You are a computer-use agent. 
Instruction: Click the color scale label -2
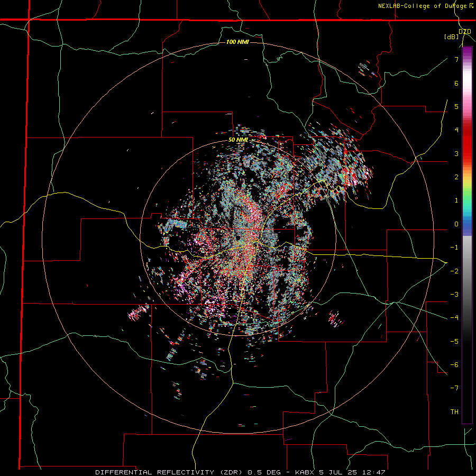454,271
